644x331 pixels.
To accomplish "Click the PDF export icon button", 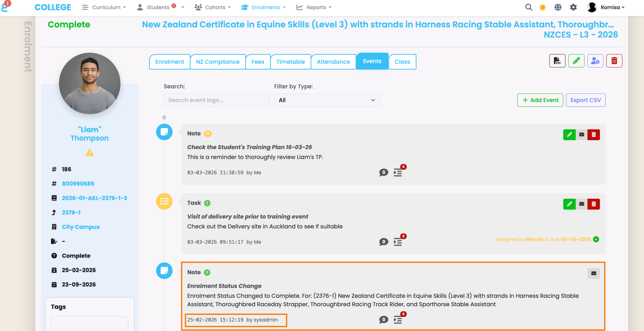I will 557,61.
